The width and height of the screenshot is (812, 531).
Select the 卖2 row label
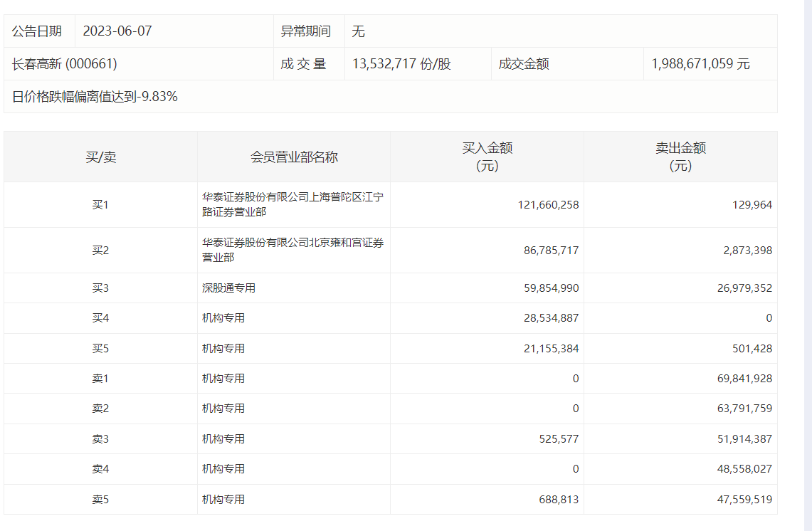100,409
